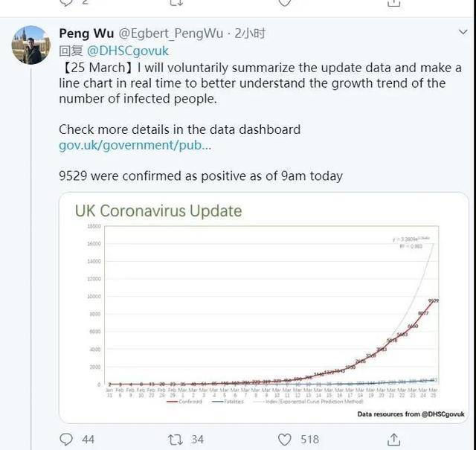This screenshot has height=450, width=476.
Task: Retweet the post with 34 retweets
Action: [174, 439]
